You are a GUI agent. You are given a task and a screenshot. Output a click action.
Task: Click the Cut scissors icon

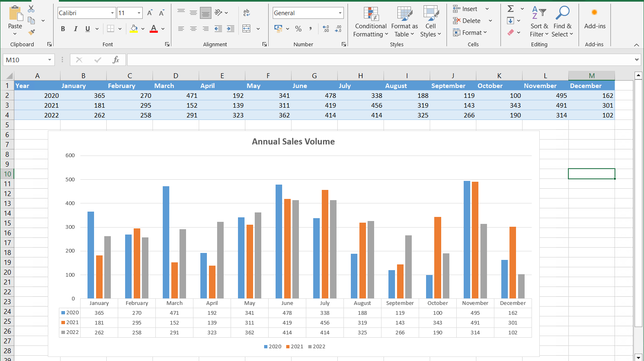pos(31,9)
